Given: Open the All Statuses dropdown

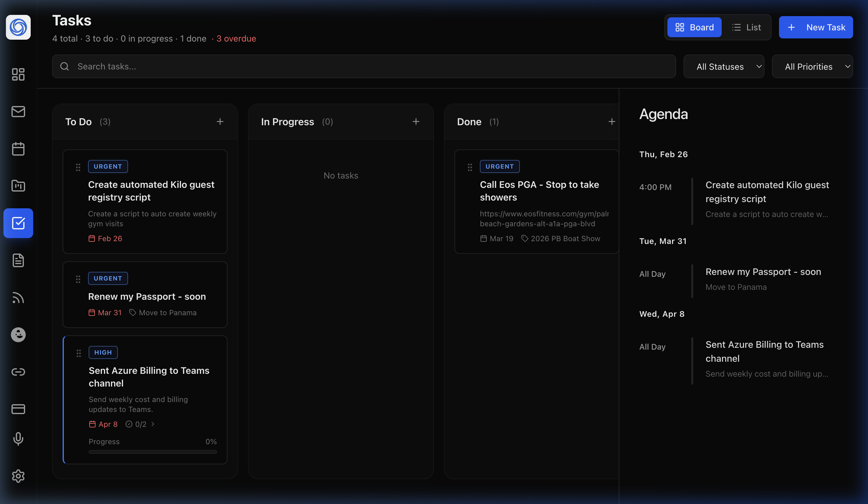Looking at the screenshot, I should (724, 67).
